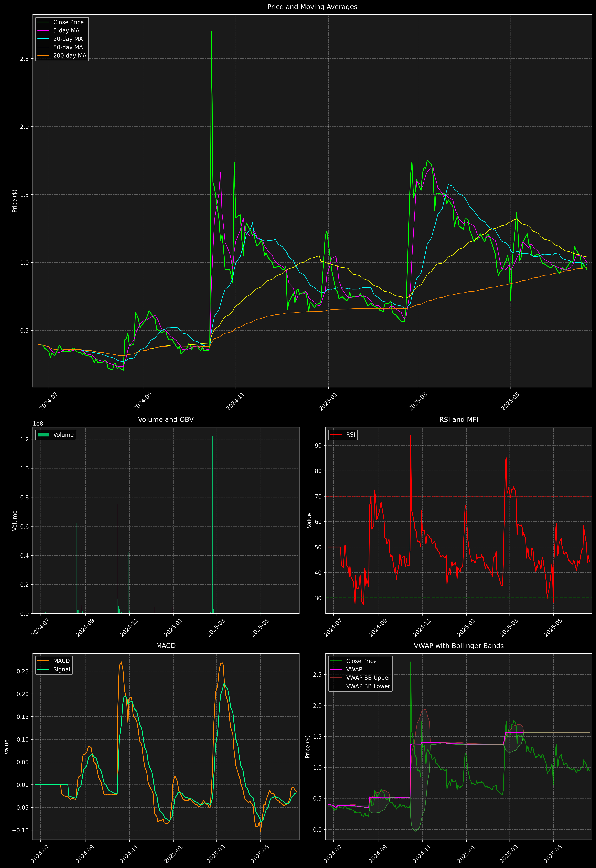Click the '−0.10' y-tick on the MACD chart
Viewport: 596px width, 868px height.
point(20,830)
